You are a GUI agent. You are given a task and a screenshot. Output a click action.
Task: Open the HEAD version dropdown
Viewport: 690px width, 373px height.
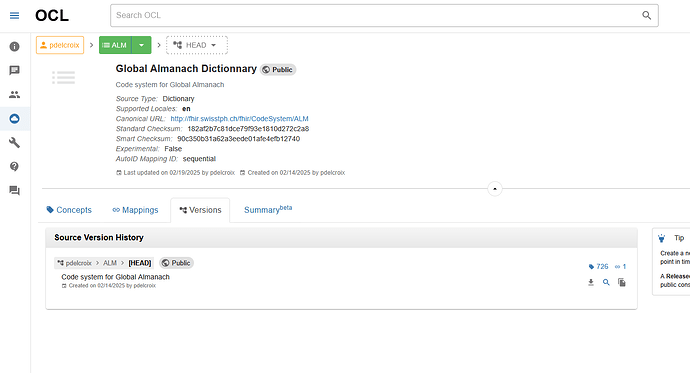[197, 45]
